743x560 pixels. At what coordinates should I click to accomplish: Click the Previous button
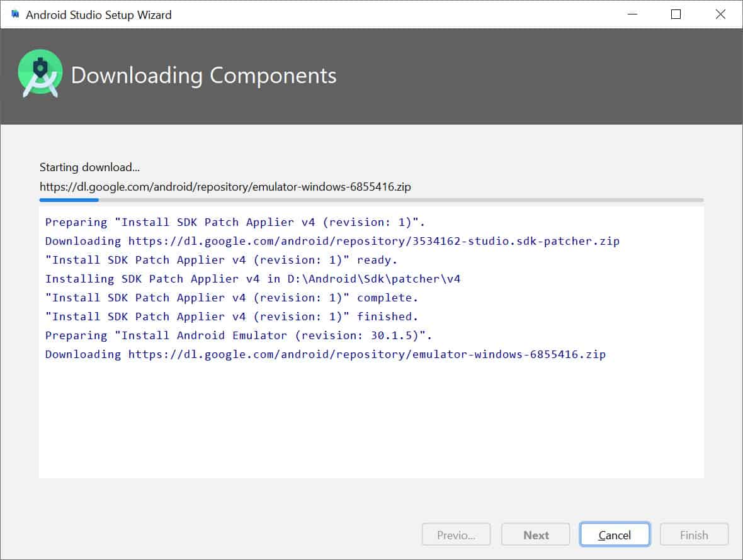(456, 534)
